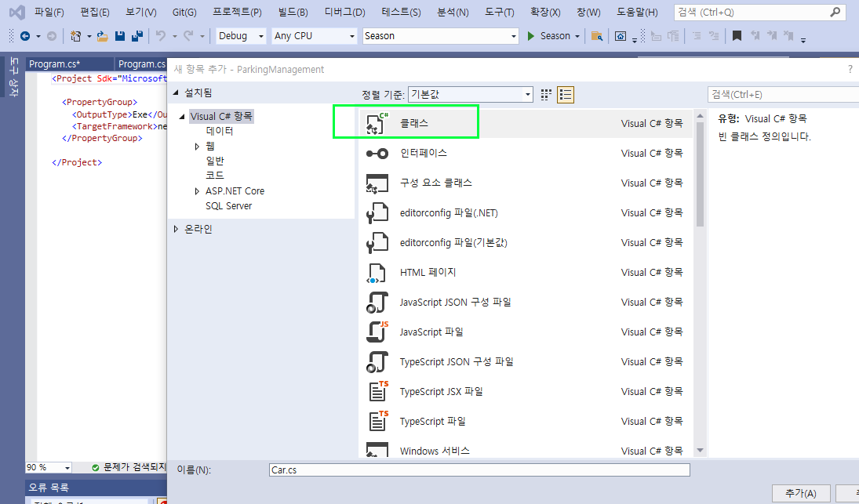Click the Visual Studio logo icon
Image resolution: width=859 pixels, height=504 pixels.
pos(17,12)
